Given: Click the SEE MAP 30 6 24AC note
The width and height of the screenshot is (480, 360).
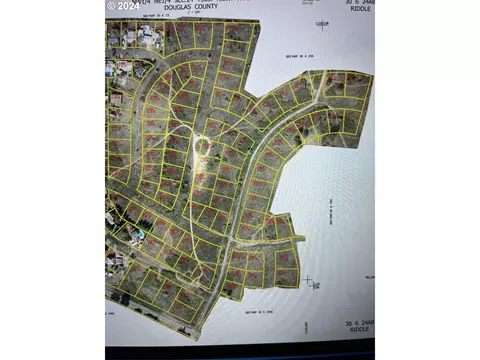Looking at the screenshot, I should 259,312.
